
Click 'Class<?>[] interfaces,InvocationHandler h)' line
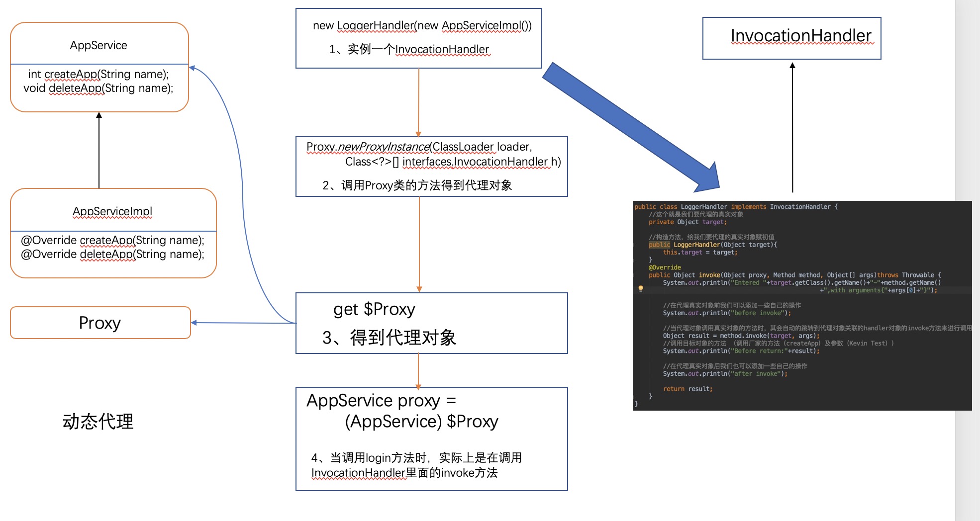point(453,162)
